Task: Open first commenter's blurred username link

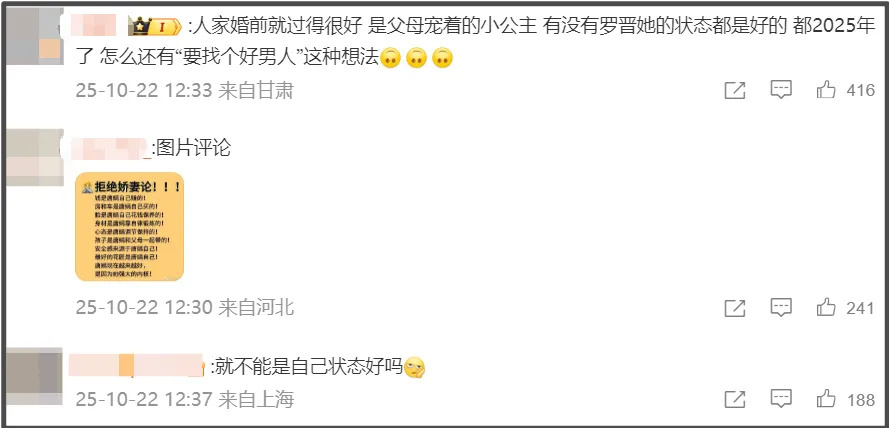Action: pyautogui.click(x=95, y=26)
